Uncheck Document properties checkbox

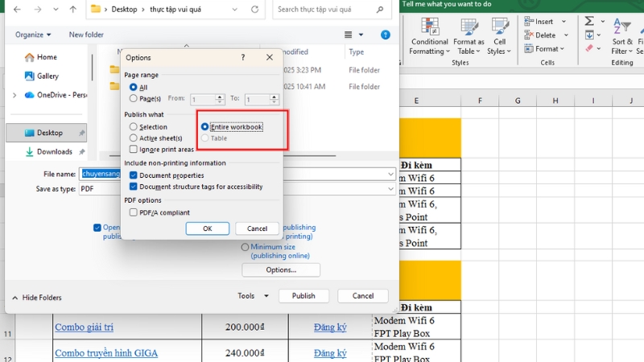134,175
